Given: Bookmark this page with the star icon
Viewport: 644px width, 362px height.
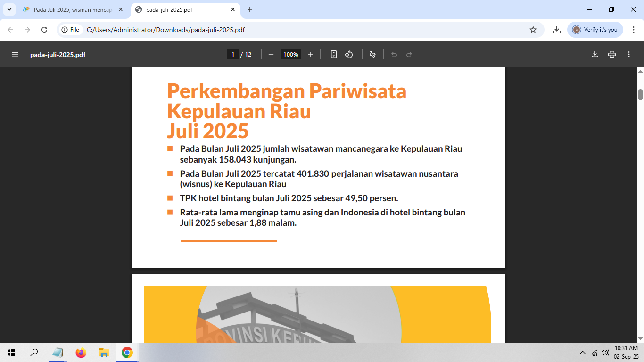Looking at the screenshot, I should [x=533, y=30].
